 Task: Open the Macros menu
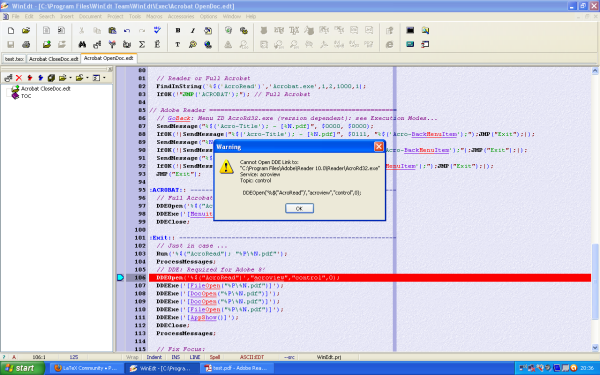click(x=154, y=16)
